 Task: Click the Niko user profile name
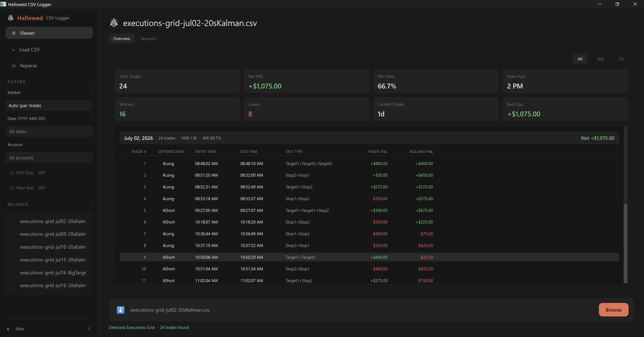coord(20,329)
